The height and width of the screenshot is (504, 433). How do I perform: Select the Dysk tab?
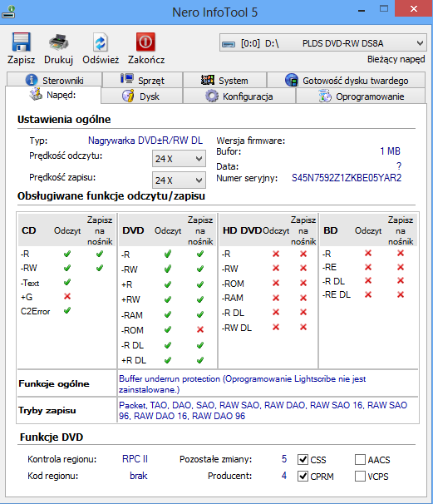point(141,96)
